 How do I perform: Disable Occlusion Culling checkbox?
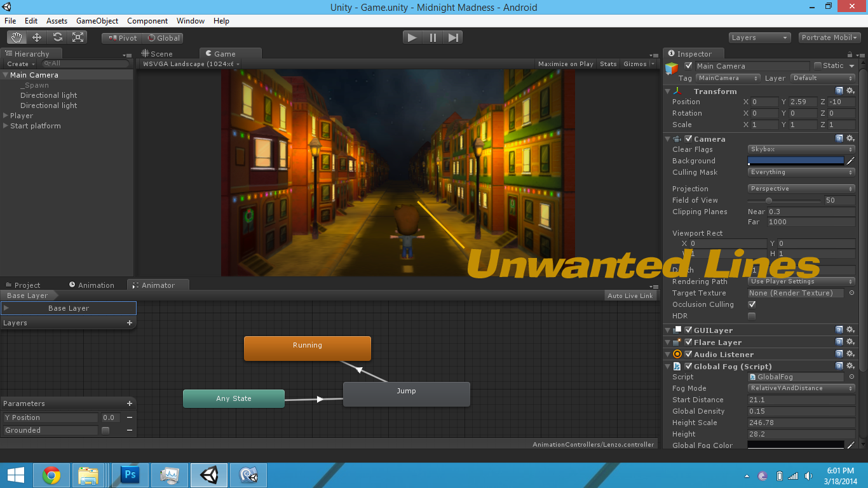click(752, 304)
